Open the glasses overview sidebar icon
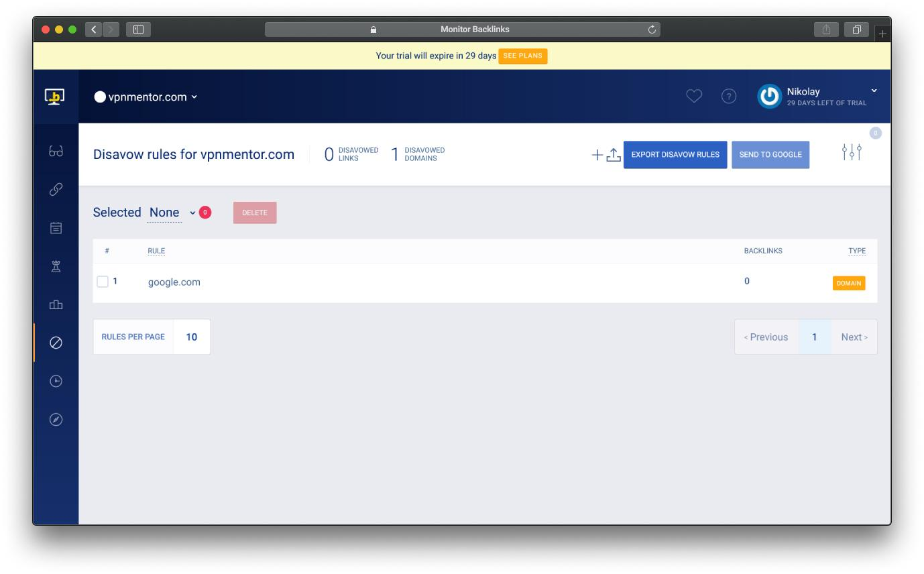The height and width of the screenshot is (574, 924). click(56, 152)
